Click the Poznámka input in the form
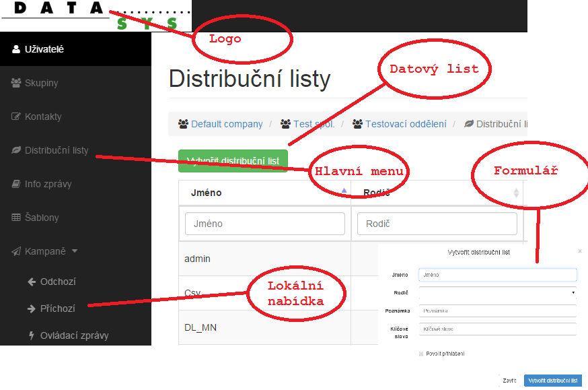588x390 pixels. [497, 311]
